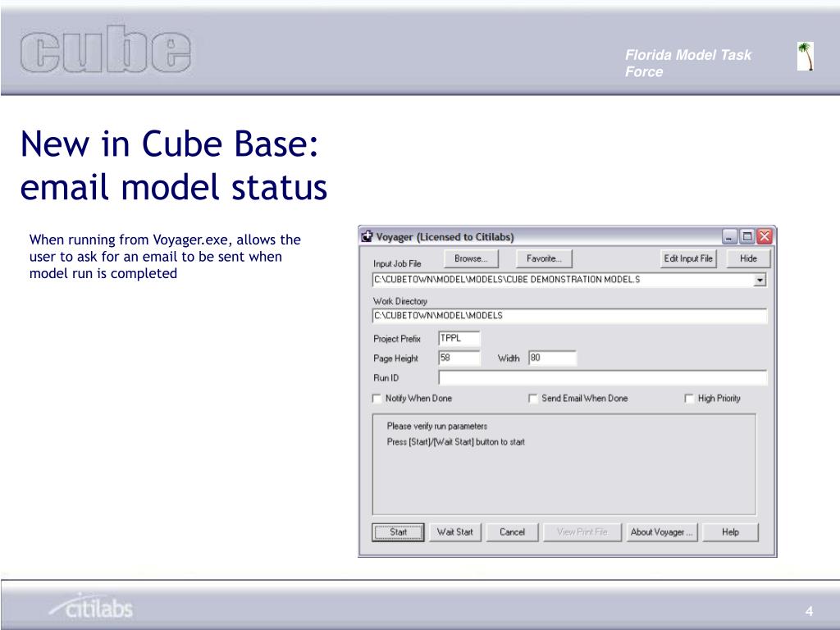Click the Project Prefix field TPPL
Image resolution: width=840 pixels, height=630 pixels.
[x=459, y=338]
